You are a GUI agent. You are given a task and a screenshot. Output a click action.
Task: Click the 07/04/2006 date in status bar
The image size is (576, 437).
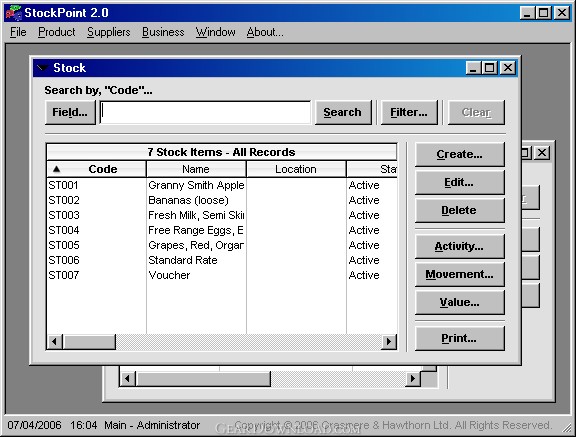tap(34, 425)
